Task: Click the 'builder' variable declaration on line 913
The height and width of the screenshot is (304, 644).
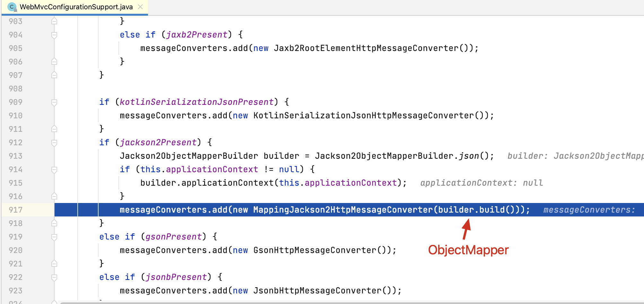Action: [282, 156]
